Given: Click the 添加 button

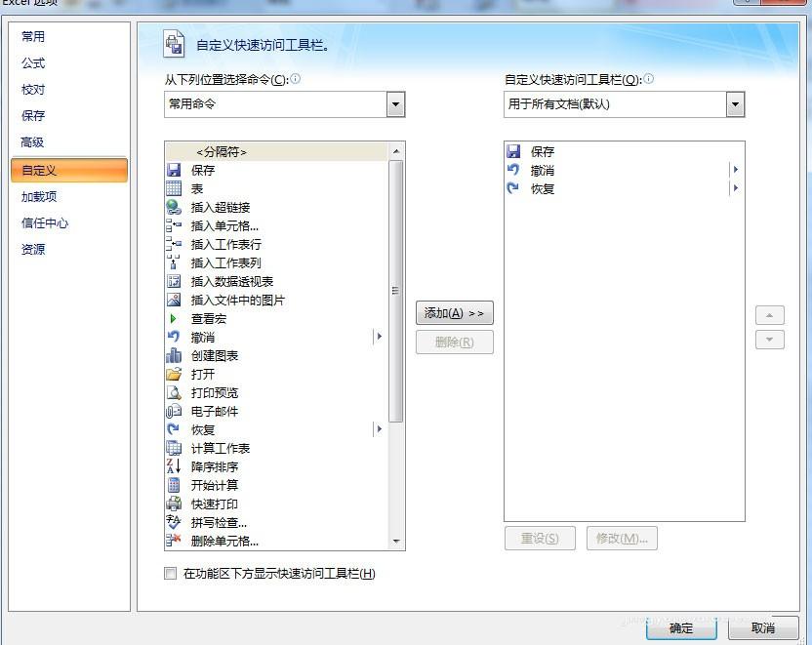Looking at the screenshot, I should pyautogui.click(x=454, y=312).
